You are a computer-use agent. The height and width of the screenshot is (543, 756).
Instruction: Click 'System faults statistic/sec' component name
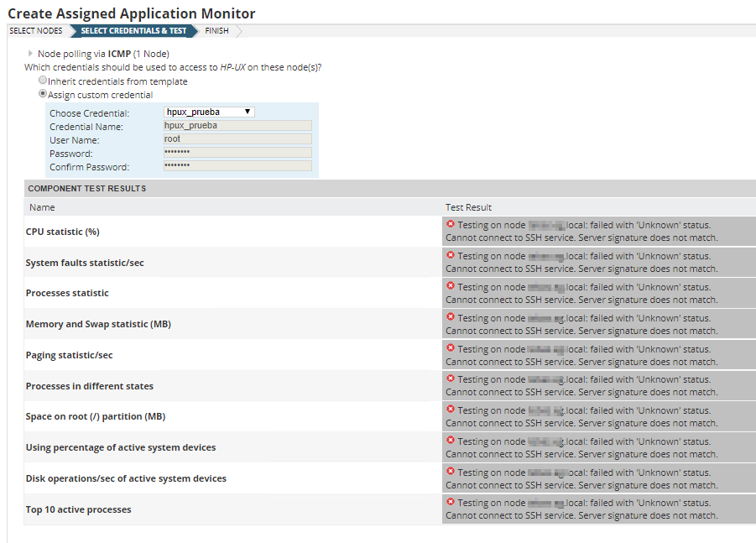click(x=85, y=263)
